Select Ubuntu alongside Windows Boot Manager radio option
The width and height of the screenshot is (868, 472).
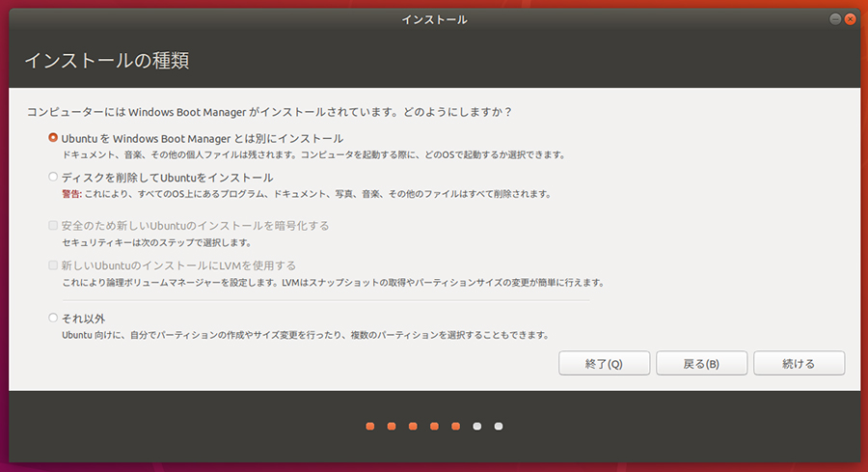pos(53,137)
